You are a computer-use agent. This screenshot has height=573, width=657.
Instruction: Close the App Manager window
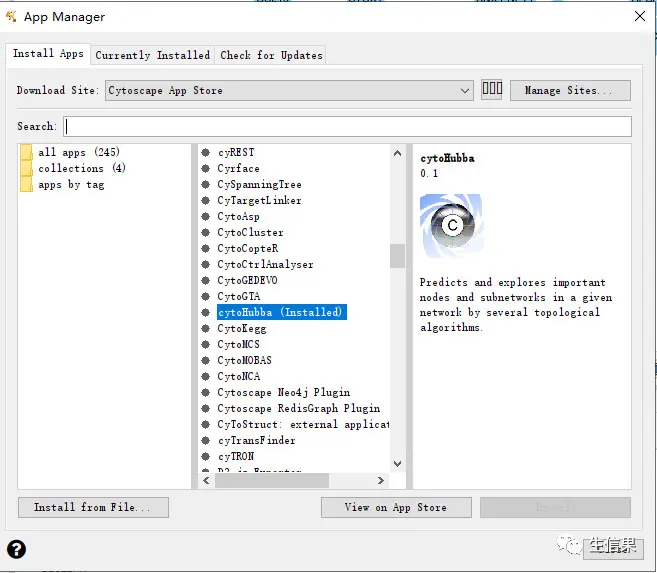[x=639, y=16]
